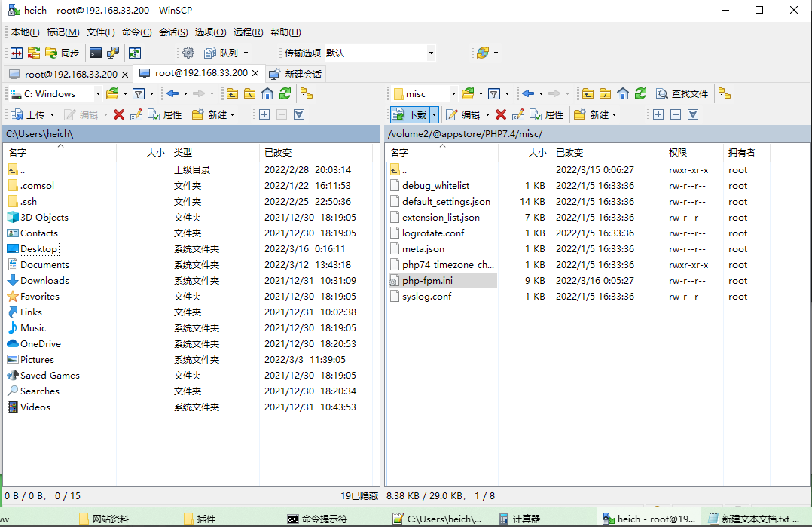Viewport: 812px width, 527px height.
Task: Open the 命令(C) menu
Action: click(x=137, y=32)
